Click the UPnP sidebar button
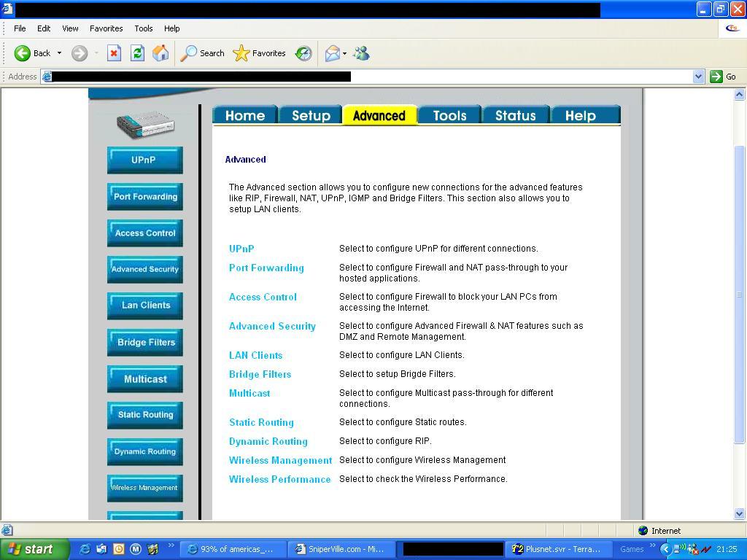 click(x=145, y=160)
